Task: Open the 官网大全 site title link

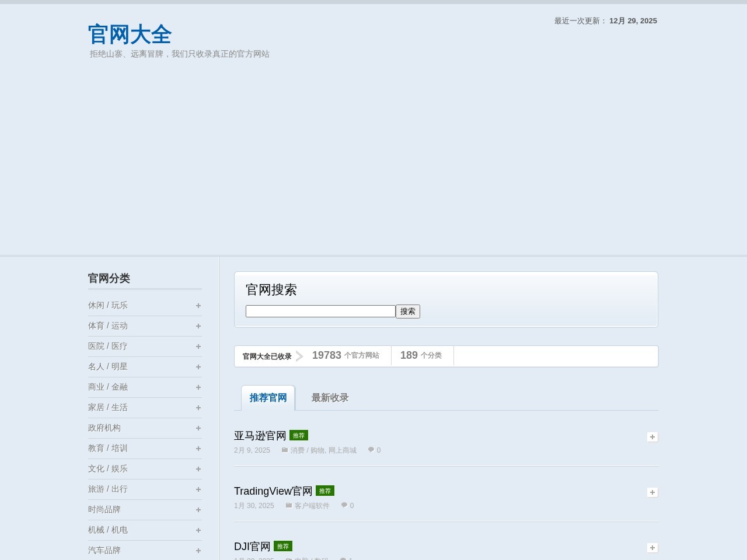Action: tap(130, 34)
